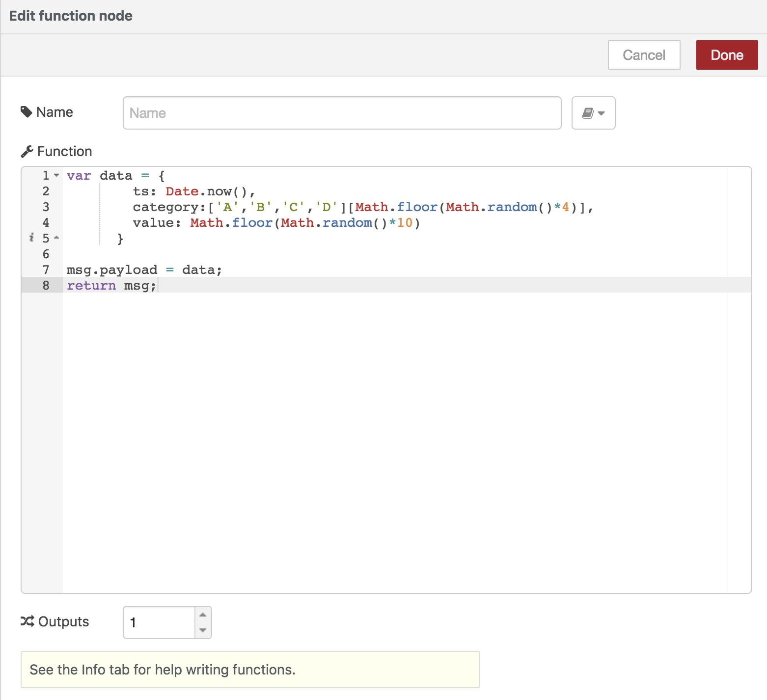Collapse the code fold at line 1
The image size is (767, 700).
56,175
